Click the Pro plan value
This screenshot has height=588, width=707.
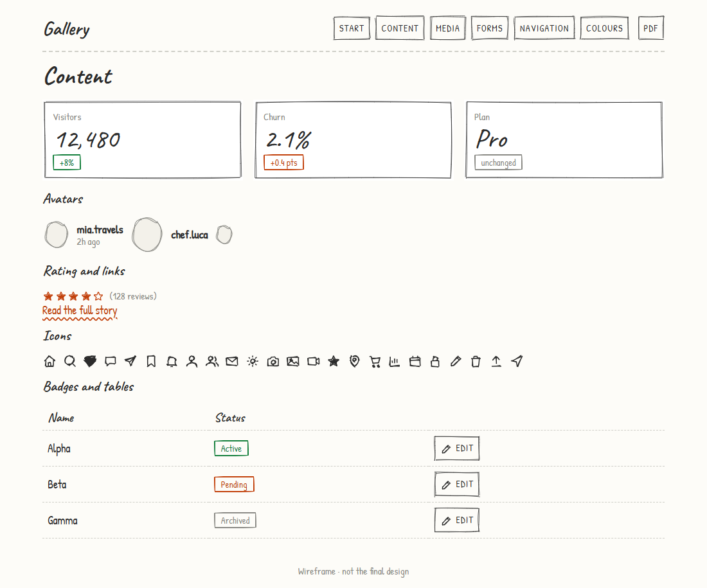pyautogui.click(x=492, y=139)
